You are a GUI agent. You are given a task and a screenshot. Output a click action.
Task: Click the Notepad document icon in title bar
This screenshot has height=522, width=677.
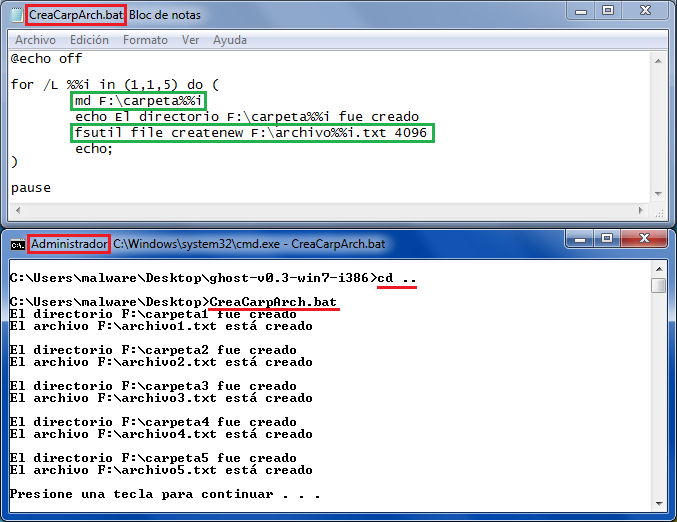[17, 15]
